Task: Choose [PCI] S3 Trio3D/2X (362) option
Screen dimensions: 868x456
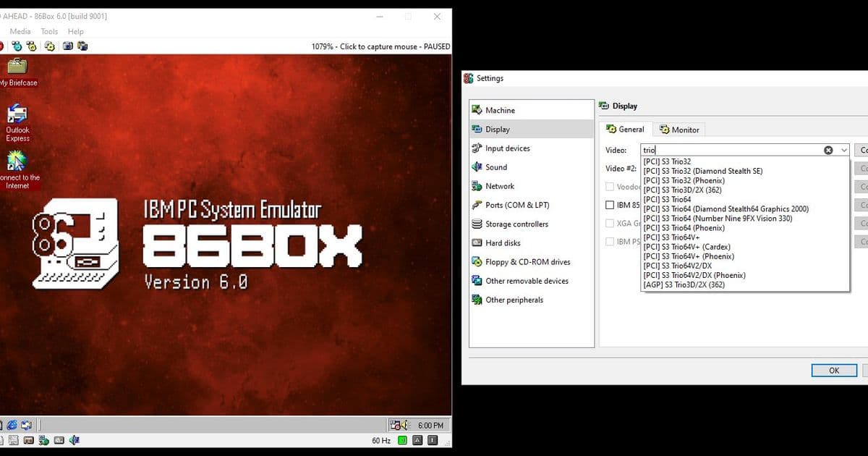Action: point(745,190)
